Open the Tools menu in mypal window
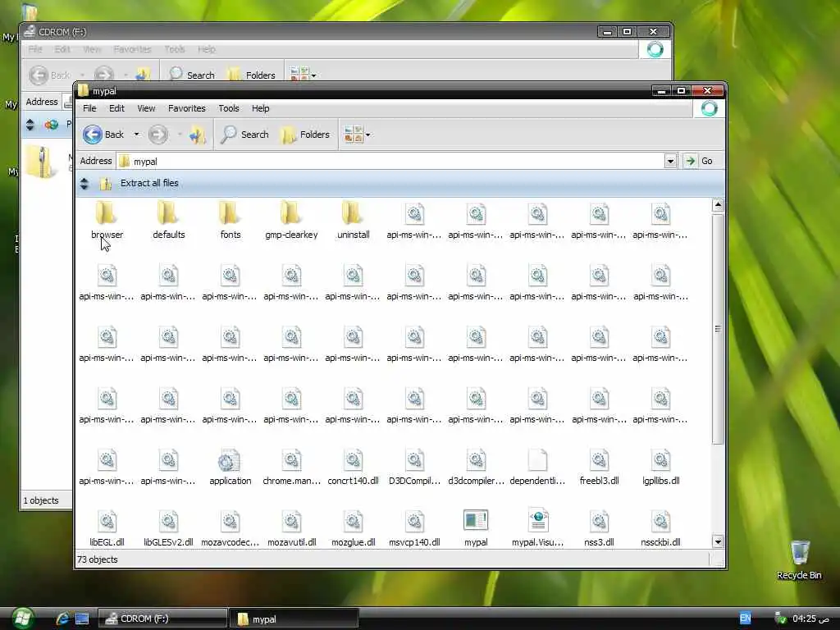The width and height of the screenshot is (840, 630). 229,108
